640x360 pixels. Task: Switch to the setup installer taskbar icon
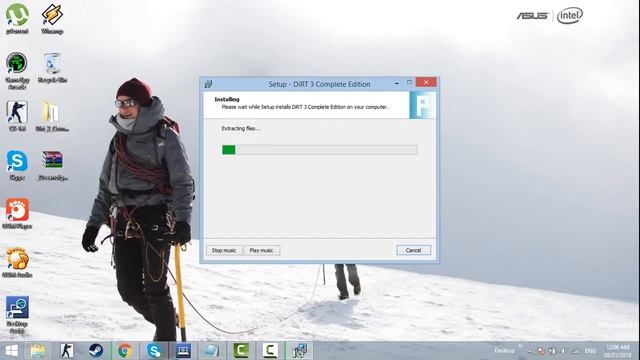(299, 351)
